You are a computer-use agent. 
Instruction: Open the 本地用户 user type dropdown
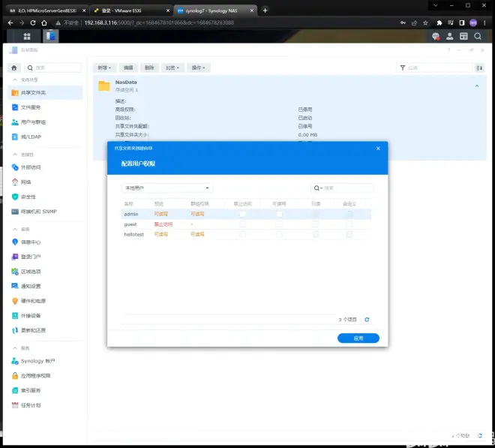click(166, 188)
